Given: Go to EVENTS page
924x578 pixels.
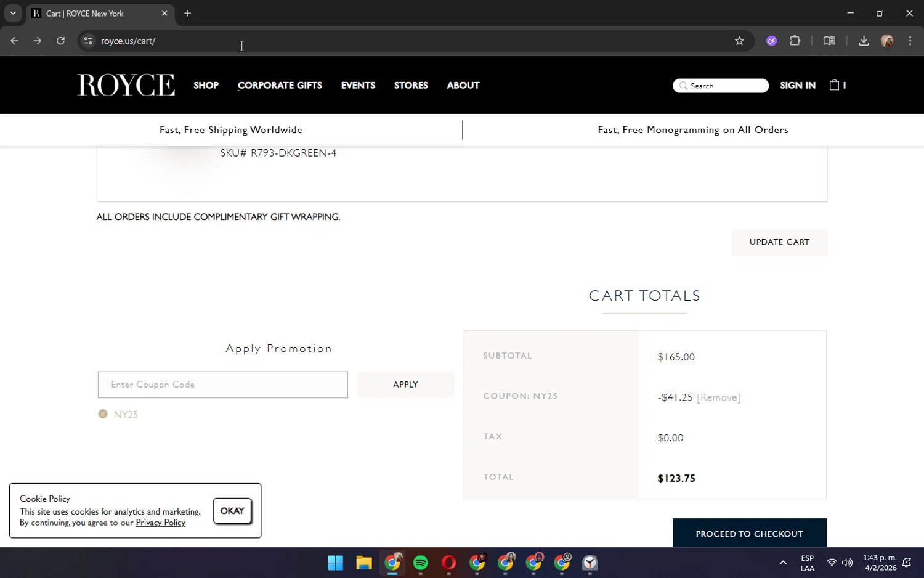Looking at the screenshot, I should coord(358,85).
